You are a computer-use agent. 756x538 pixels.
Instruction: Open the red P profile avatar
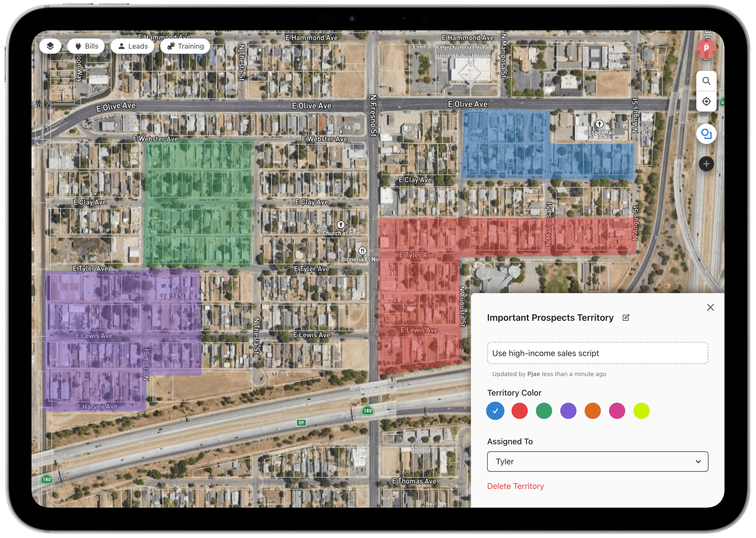(706, 48)
